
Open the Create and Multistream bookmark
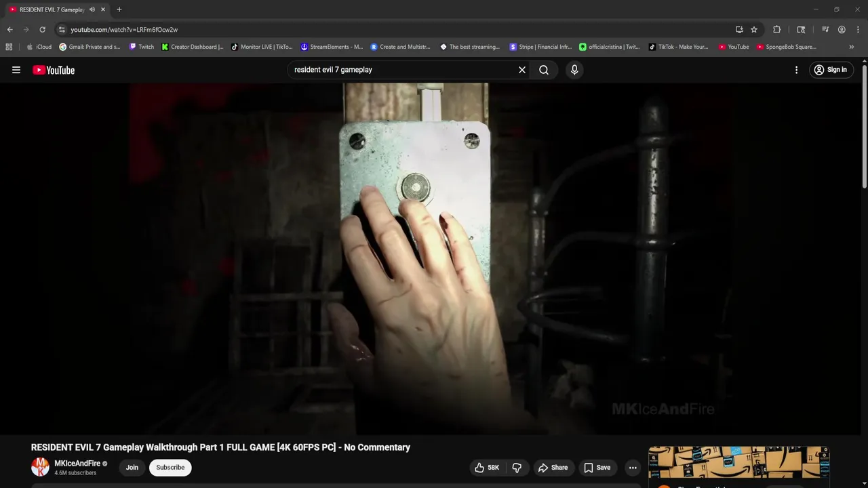401,47
